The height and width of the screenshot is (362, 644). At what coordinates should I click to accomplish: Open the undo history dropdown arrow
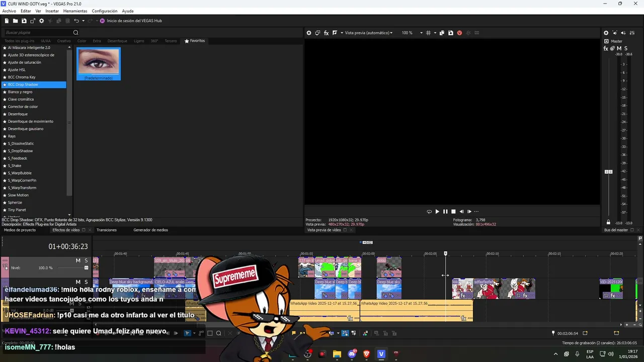pyautogui.click(x=83, y=21)
